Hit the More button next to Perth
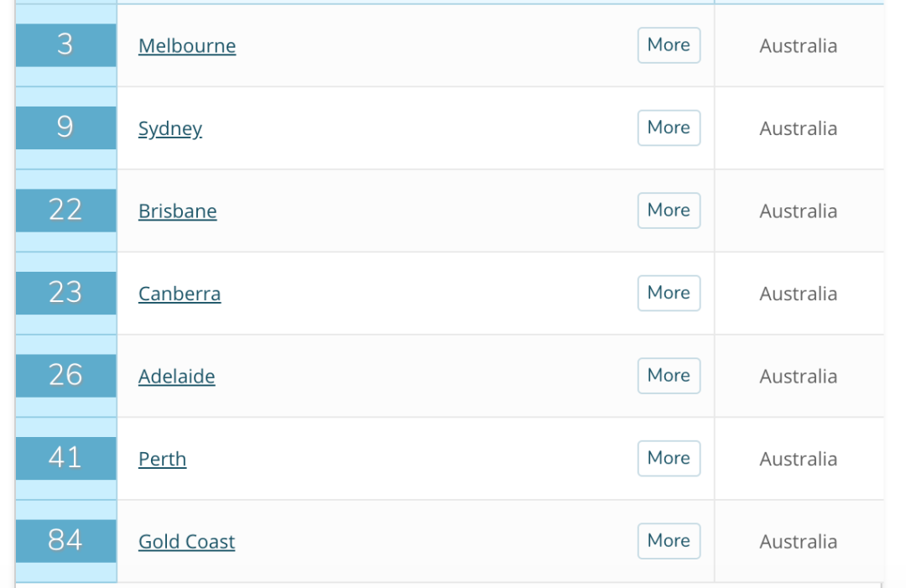The width and height of the screenshot is (906, 588). click(x=669, y=458)
